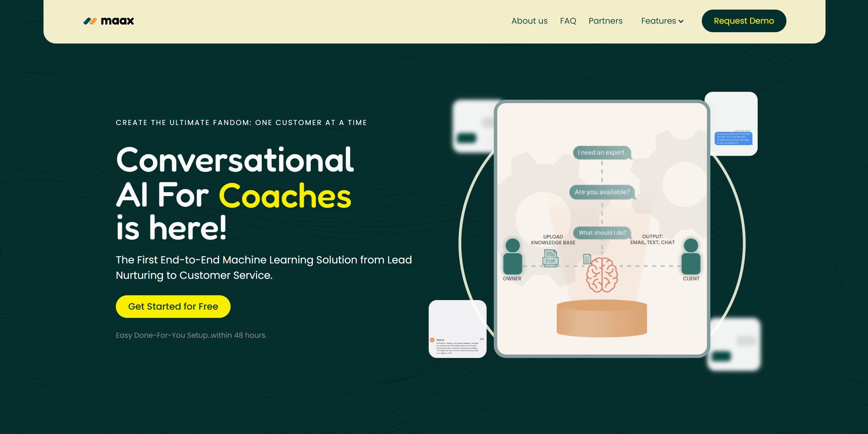Image resolution: width=868 pixels, height=434 pixels.
Task: Click the 'Request Demo' button
Action: click(744, 21)
